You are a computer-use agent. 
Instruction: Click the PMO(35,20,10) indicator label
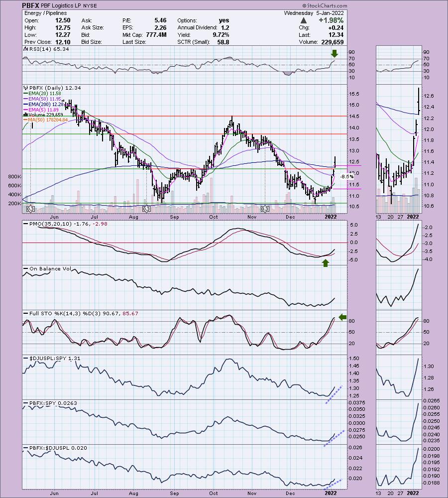(x=51, y=224)
